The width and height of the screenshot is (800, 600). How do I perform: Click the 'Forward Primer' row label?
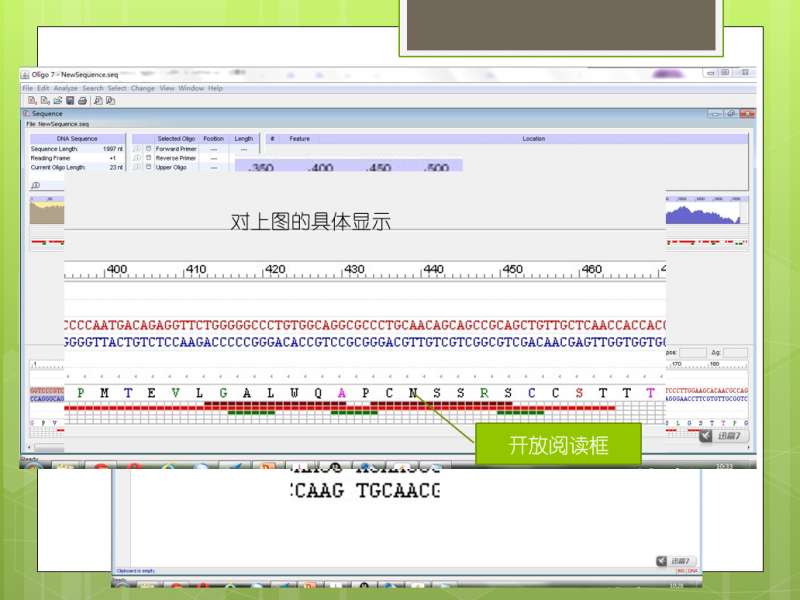tap(176, 149)
